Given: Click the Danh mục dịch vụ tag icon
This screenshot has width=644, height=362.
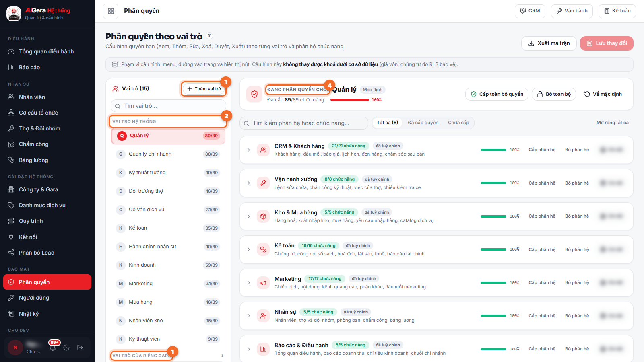Looking at the screenshot, I should [x=11, y=205].
